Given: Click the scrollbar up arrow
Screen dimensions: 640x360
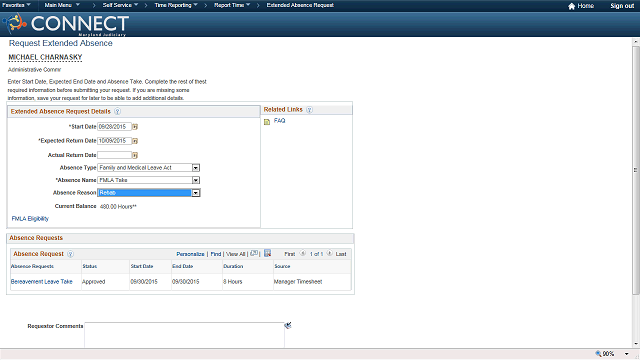Looking at the screenshot, I should 636,42.
